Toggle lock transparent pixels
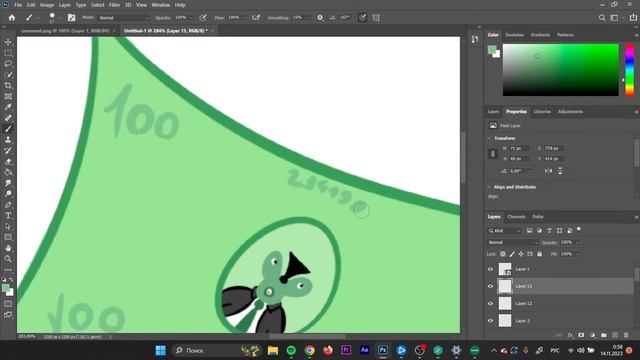The width and height of the screenshot is (640, 360). pyautogui.click(x=503, y=254)
